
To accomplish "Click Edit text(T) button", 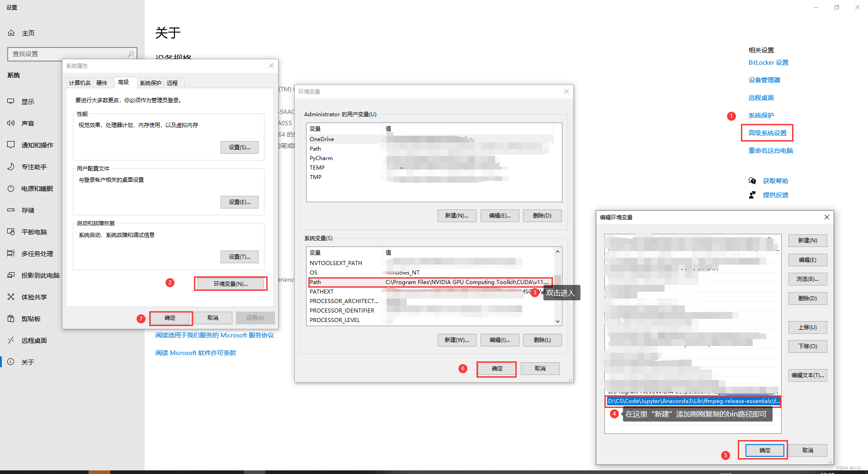I will click(807, 375).
